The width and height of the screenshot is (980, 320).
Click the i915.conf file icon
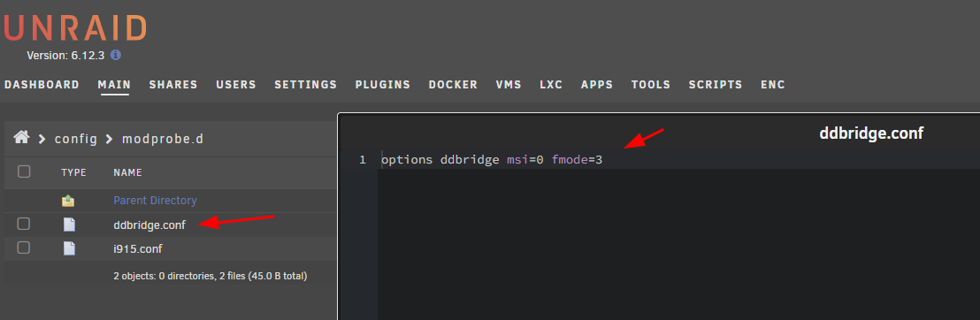69,248
